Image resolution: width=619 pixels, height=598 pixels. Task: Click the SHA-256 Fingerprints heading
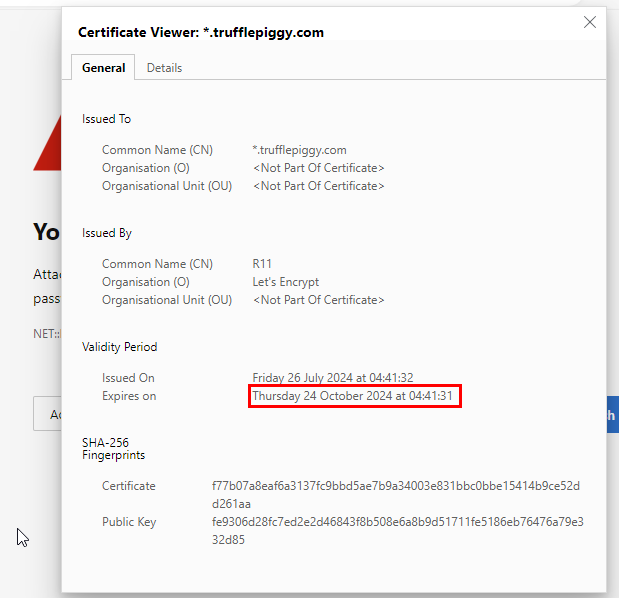113,449
